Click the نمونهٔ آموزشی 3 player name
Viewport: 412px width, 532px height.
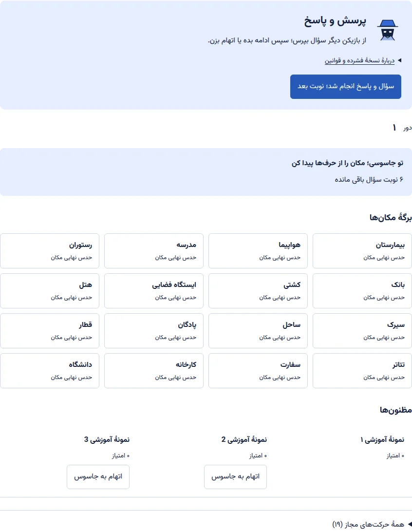(x=107, y=440)
